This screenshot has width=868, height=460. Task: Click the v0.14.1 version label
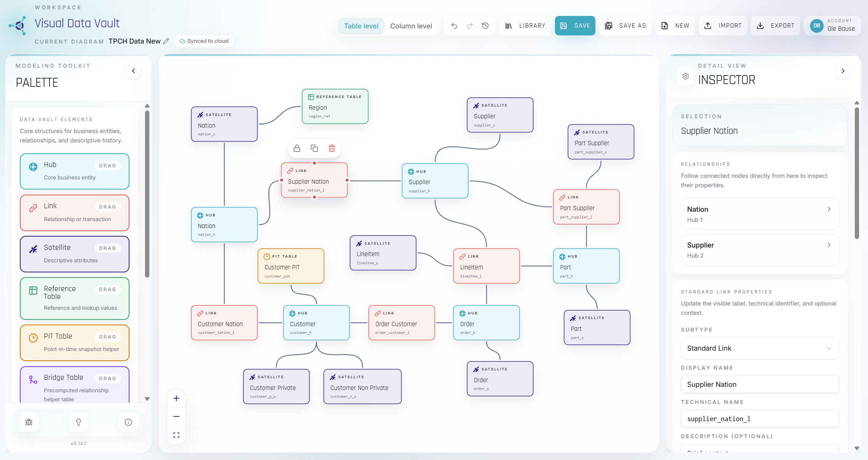click(x=79, y=443)
